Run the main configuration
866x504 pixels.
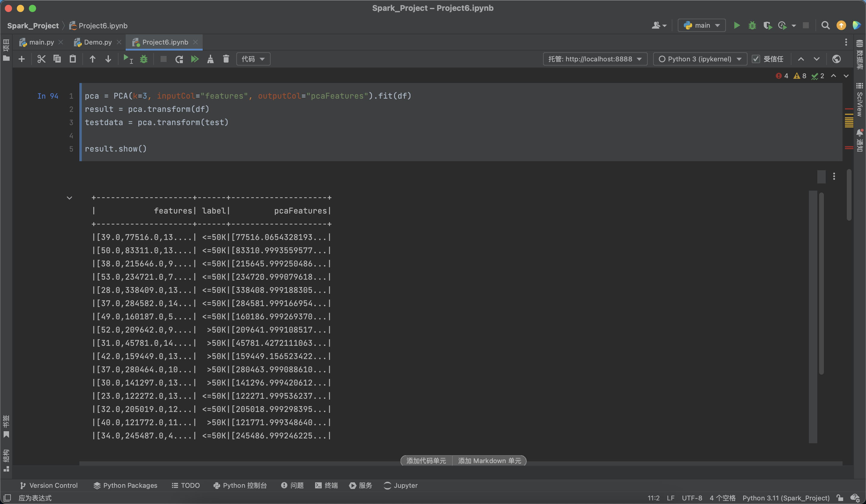[x=736, y=26]
